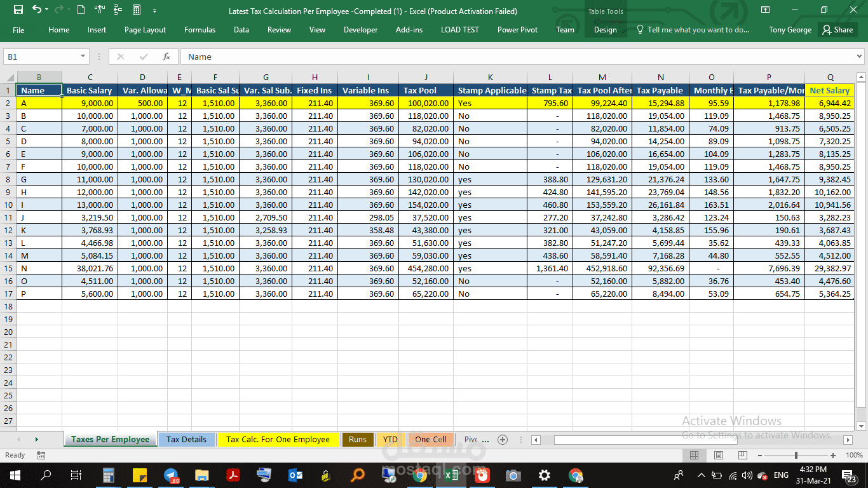The width and height of the screenshot is (868, 488).
Task: Click Tell me what you want to do
Action: coord(693,30)
